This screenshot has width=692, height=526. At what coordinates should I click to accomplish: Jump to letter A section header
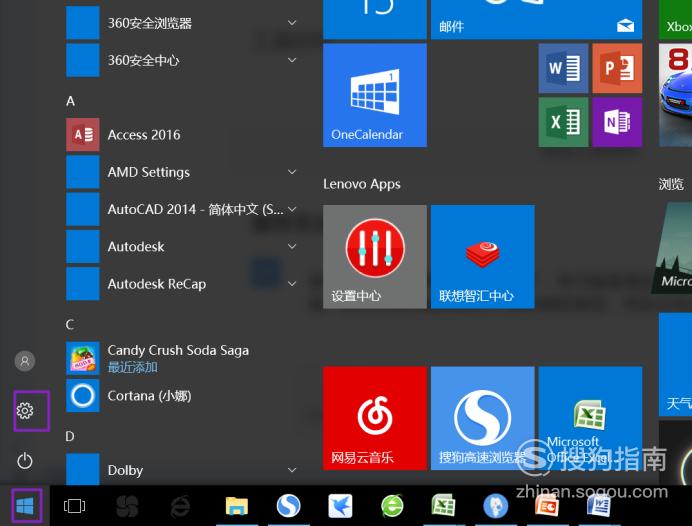pos(71,101)
